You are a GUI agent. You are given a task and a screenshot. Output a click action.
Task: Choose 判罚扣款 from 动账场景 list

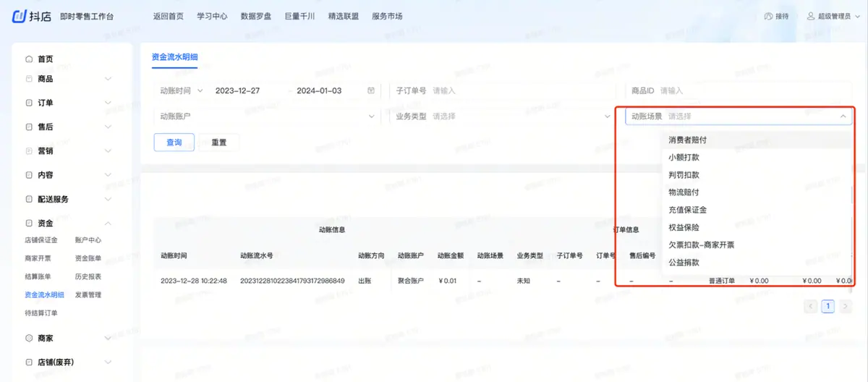(x=757, y=175)
